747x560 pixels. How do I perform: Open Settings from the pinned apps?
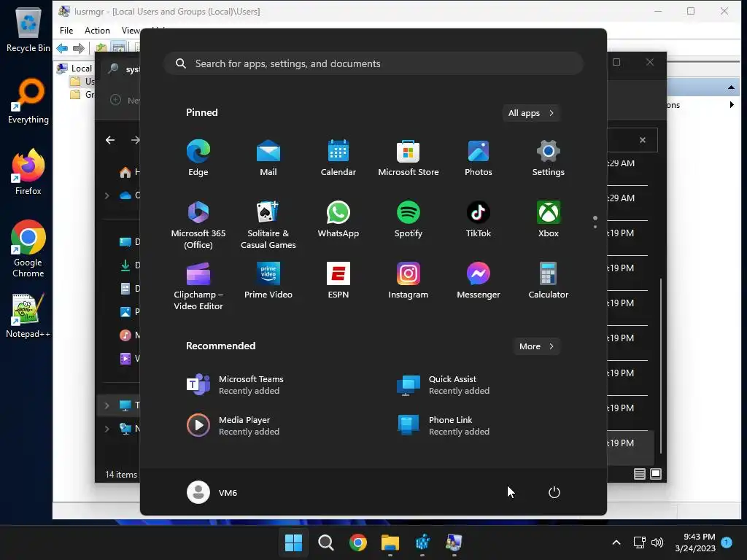tap(549, 158)
